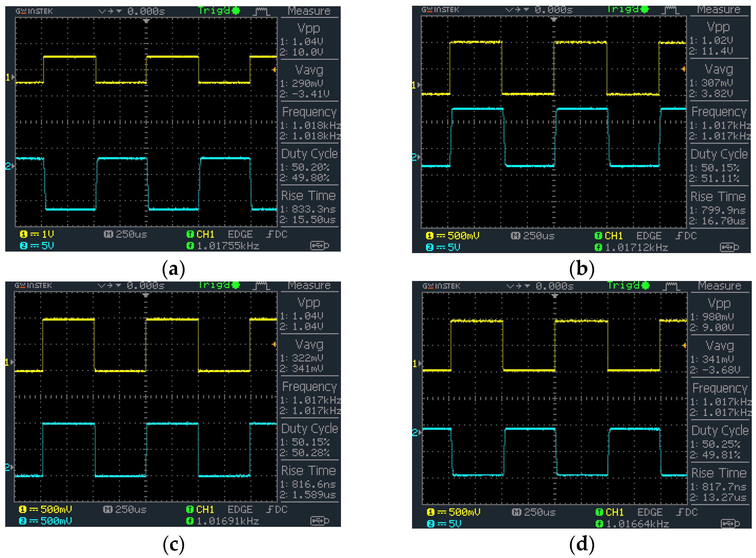Click horizontal position indicator in panel (a) header
The image size is (756, 558).
click(132, 11)
